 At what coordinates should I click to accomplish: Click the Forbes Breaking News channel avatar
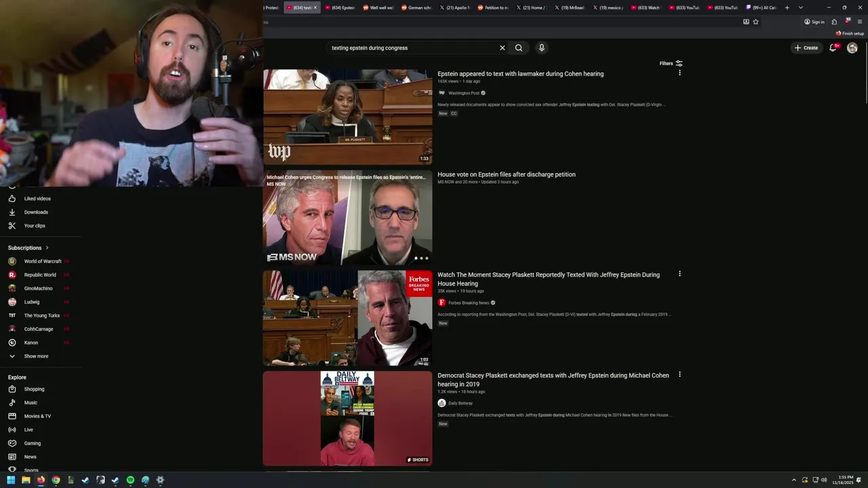(x=442, y=303)
